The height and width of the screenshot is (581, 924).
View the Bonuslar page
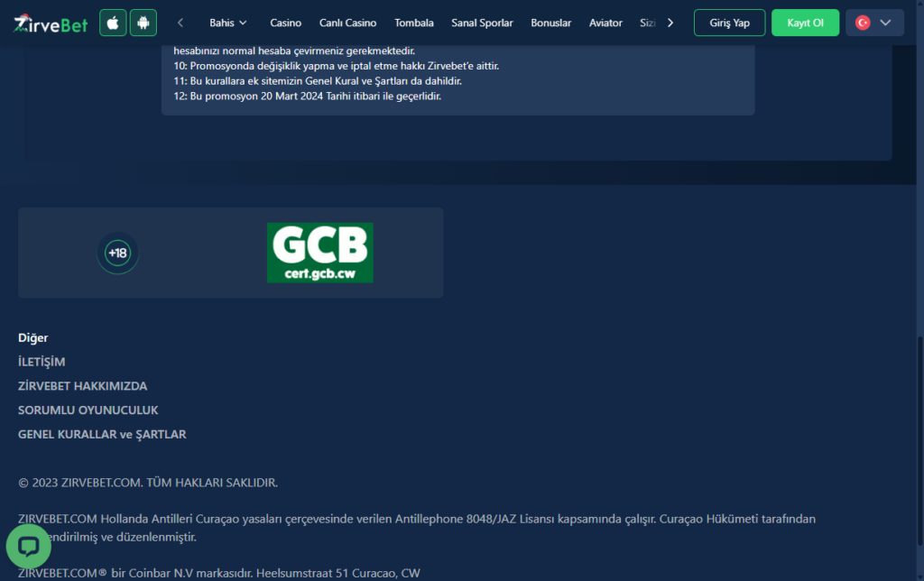pos(551,23)
